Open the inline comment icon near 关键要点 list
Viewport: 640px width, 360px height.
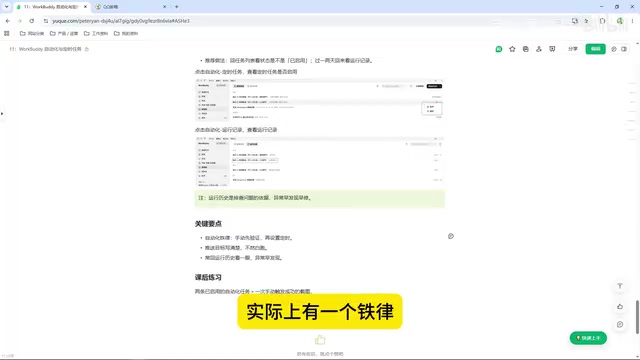[451, 236]
